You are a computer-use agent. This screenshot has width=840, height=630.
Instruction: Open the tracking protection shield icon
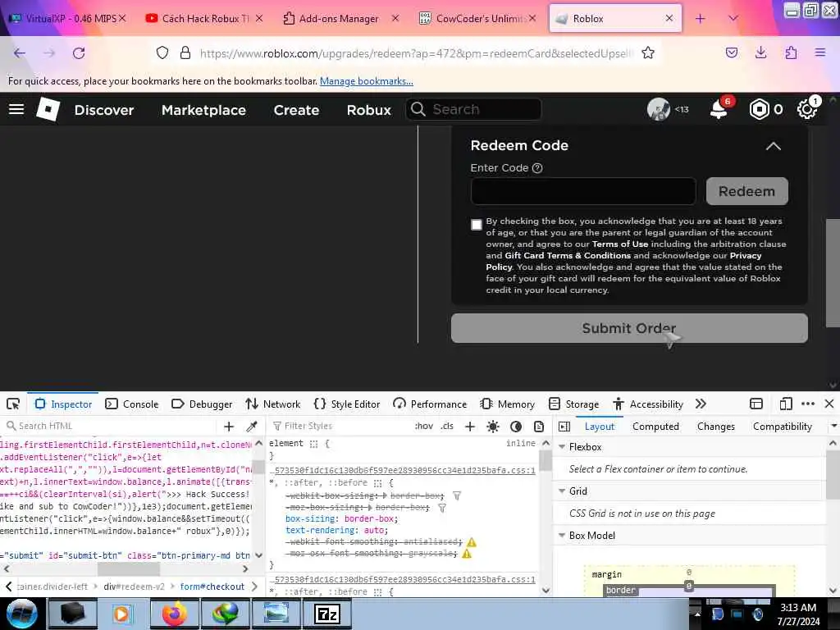[x=162, y=52]
